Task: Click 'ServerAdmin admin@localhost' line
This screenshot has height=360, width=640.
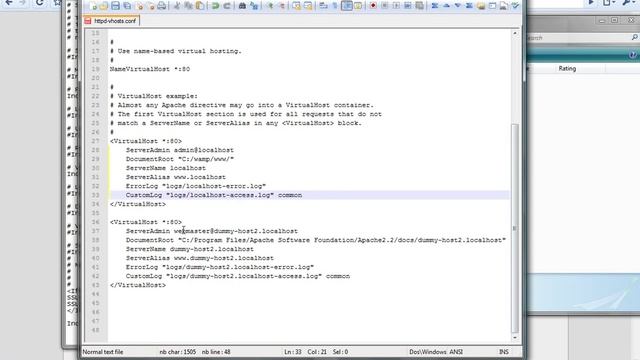Action: click(180, 150)
